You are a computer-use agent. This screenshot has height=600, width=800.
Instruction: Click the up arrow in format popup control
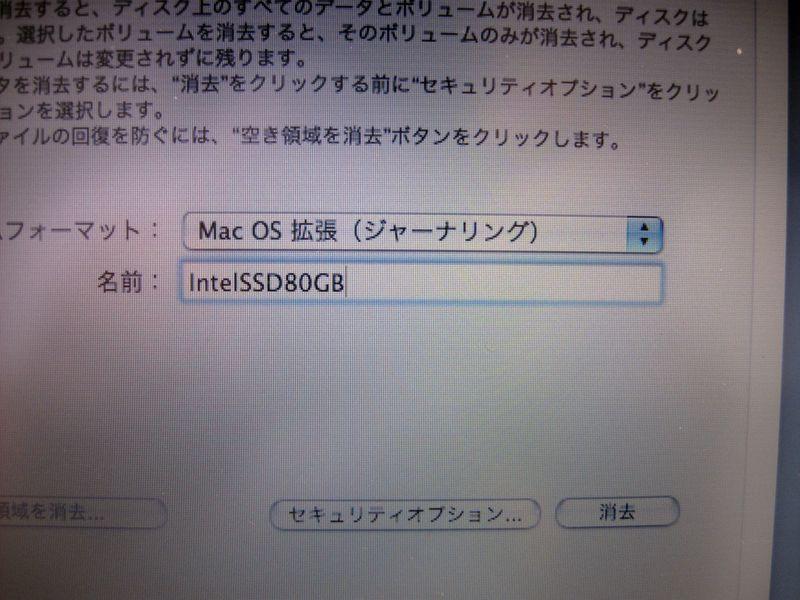[644, 227]
